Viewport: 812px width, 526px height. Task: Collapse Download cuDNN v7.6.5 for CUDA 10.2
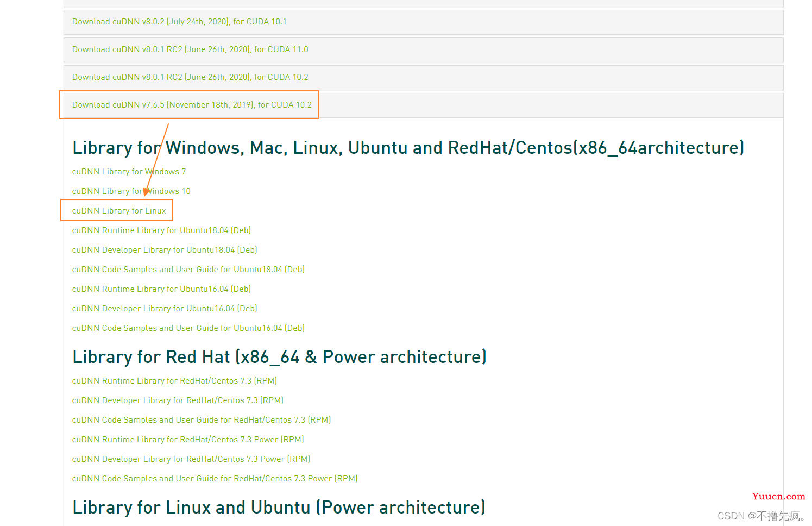coord(192,105)
